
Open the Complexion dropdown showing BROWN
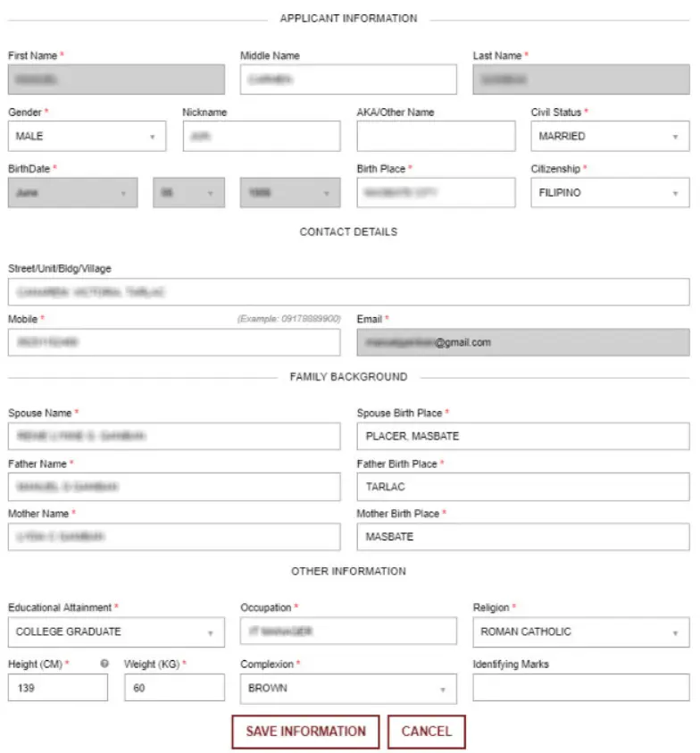pyautogui.click(x=348, y=689)
